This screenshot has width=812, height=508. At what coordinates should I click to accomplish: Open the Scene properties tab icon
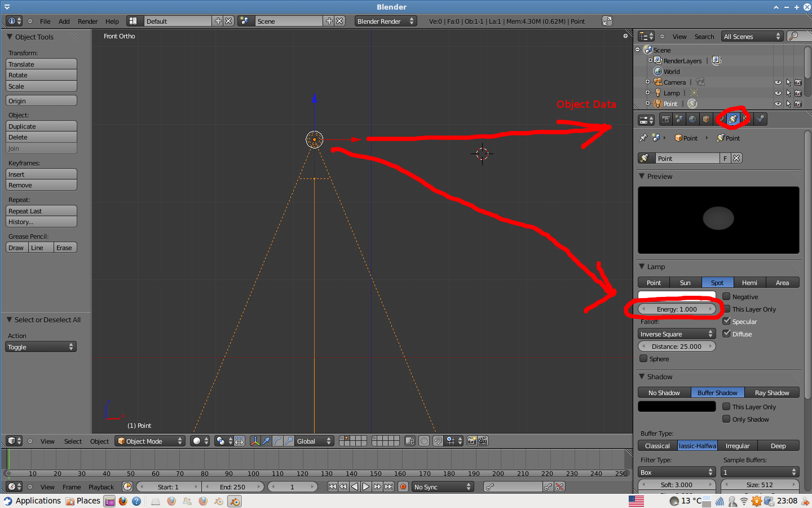679,119
